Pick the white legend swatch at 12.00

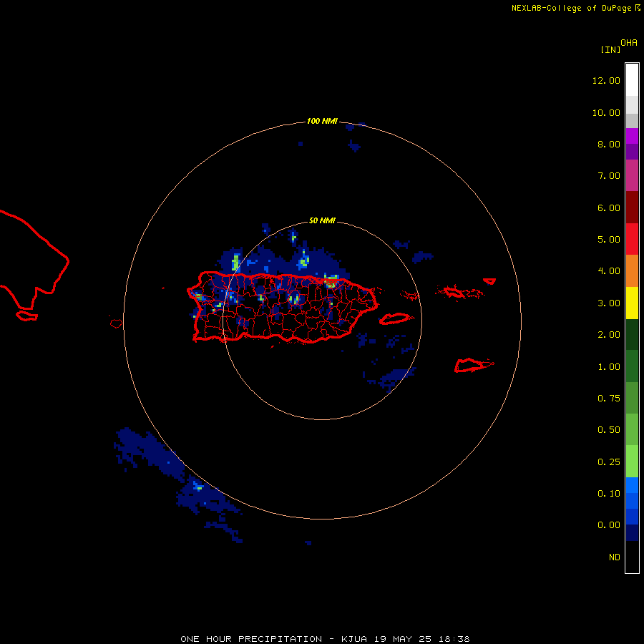coord(632,80)
